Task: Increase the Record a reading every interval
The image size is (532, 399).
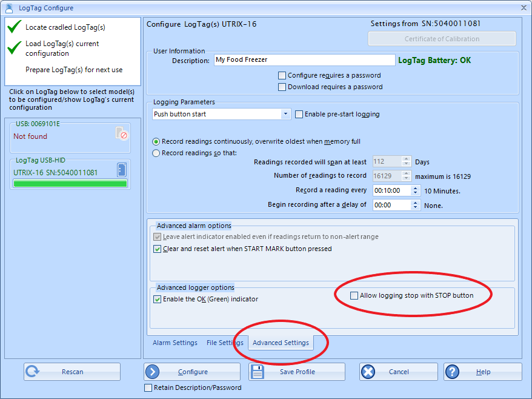Action: click(x=415, y=188)
